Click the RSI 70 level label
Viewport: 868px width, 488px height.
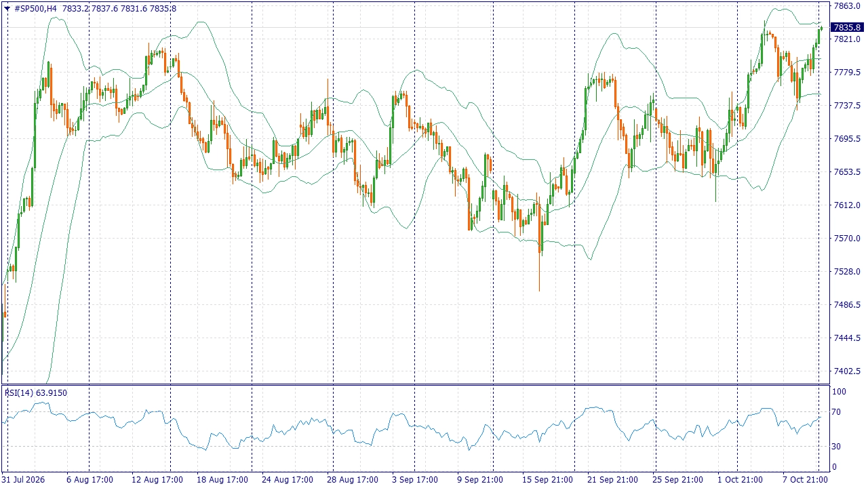(837, 412)
